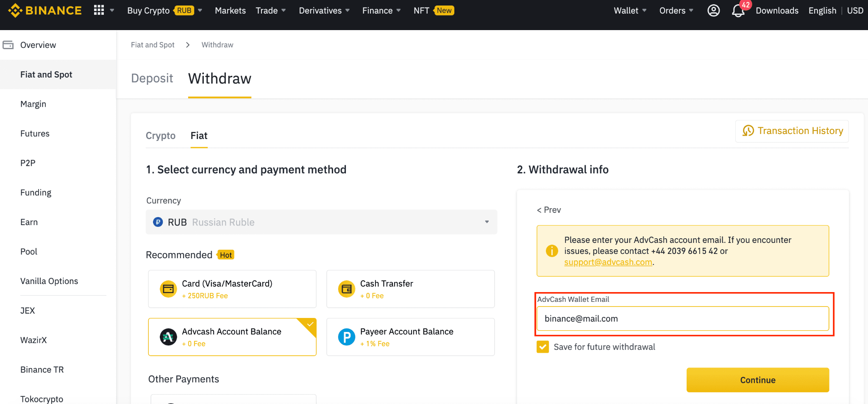Expand the arrow beside the apps grid

[112, 11]
